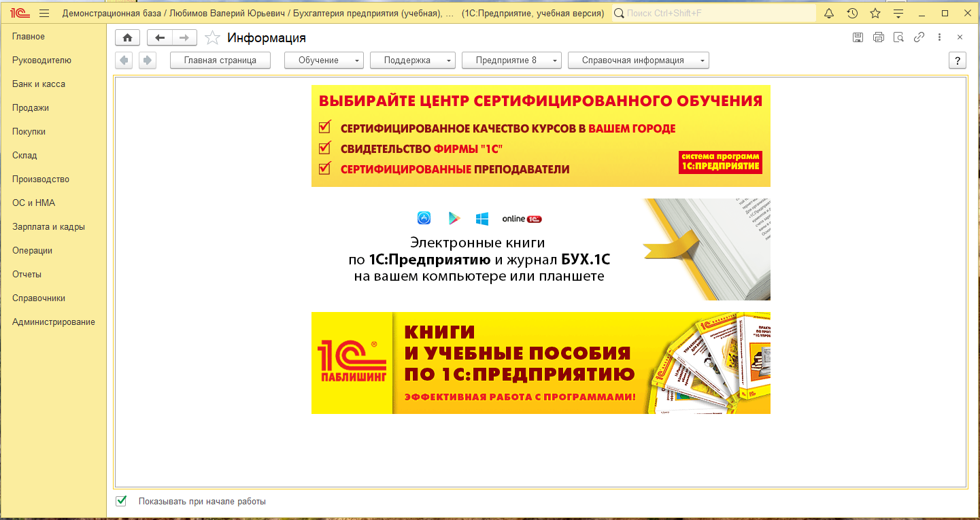The height and width of the screenshot is (520, 980).
Task: Open the Главное section
Action: coord(29,37)
